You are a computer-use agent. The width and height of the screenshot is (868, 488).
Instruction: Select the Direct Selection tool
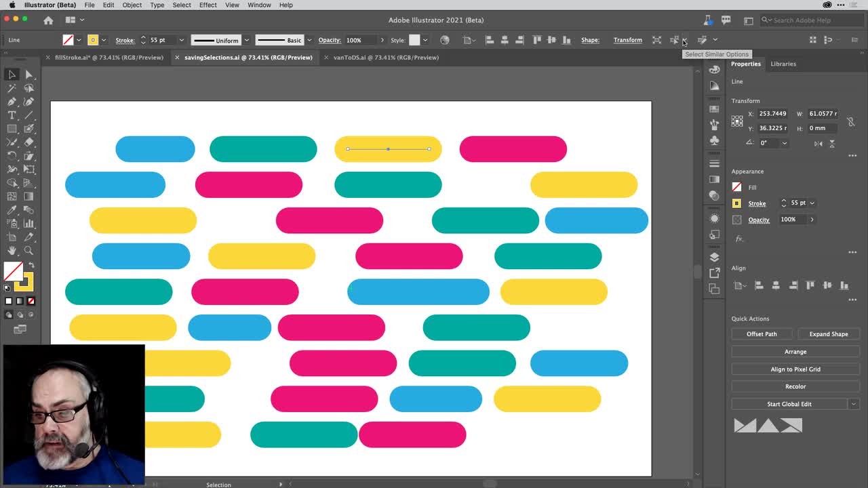point(29,75)
